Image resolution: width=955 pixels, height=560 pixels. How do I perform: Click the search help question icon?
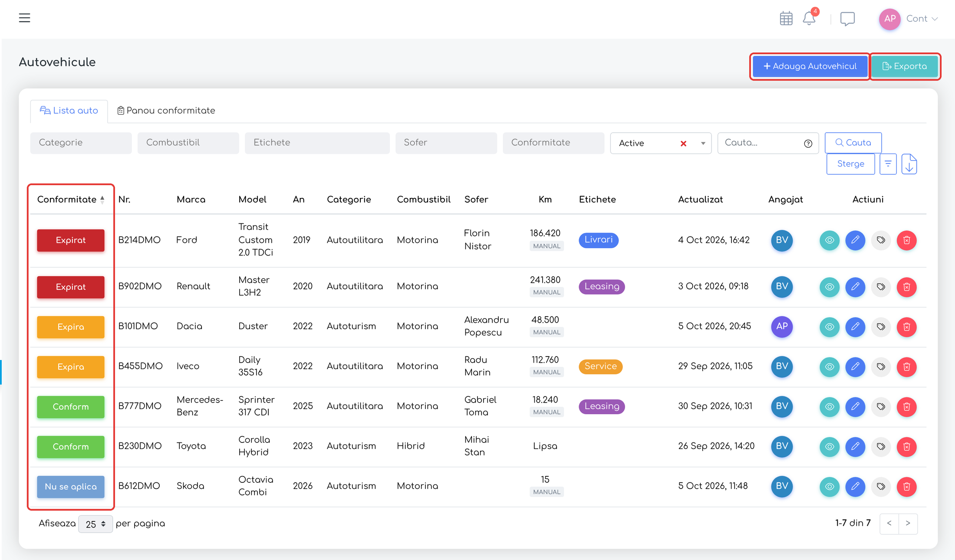pos(808,144)
